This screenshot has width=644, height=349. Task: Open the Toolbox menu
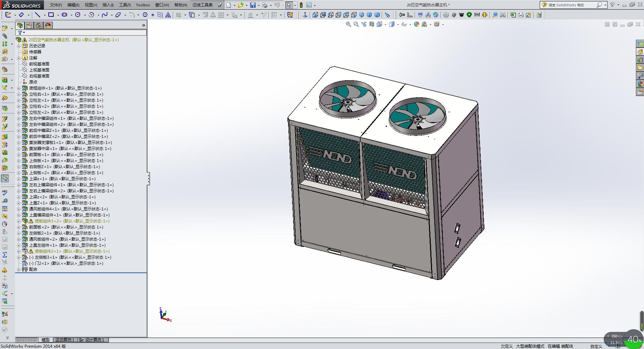[143, 5]
